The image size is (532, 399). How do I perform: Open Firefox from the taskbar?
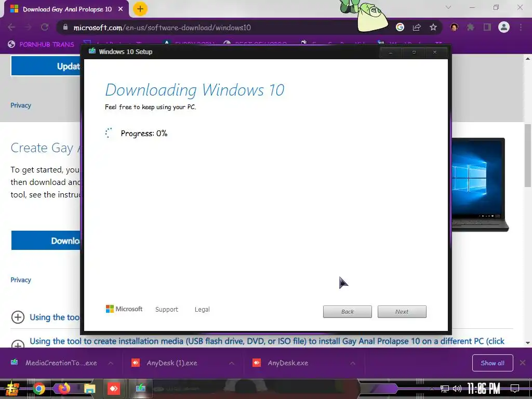[x=64, y=388]
